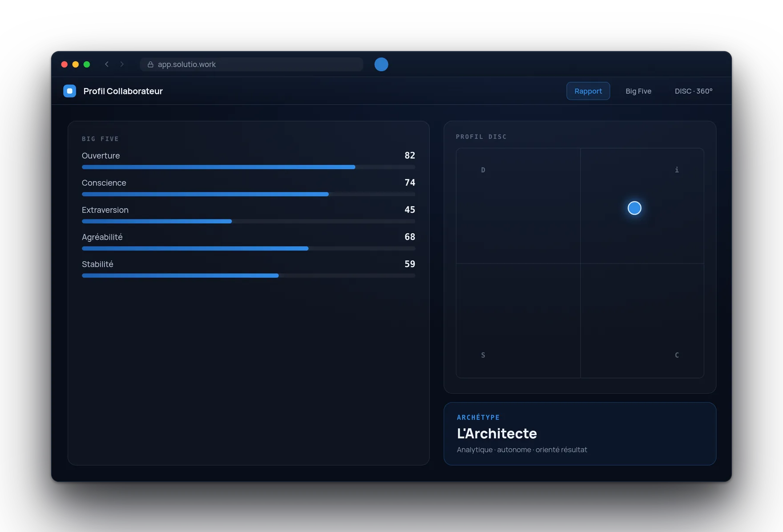Screen dimensions: 783x532
Task: Click the lock icon in address bar
Action: coord(150,64)
